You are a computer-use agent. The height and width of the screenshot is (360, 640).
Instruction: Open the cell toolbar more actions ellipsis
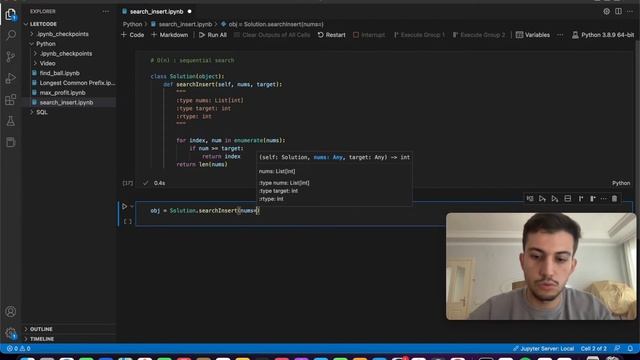[604, 199]
